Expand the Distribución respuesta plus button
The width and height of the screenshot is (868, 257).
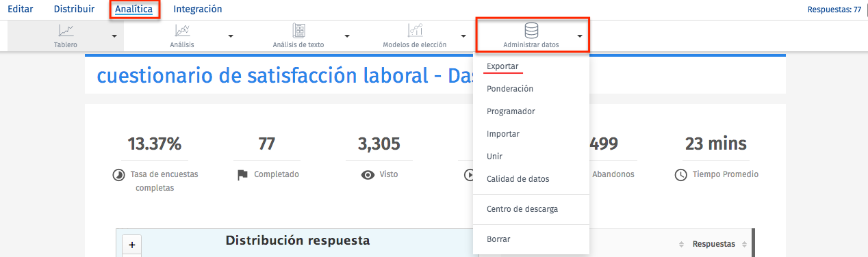[x=131, y=244]
